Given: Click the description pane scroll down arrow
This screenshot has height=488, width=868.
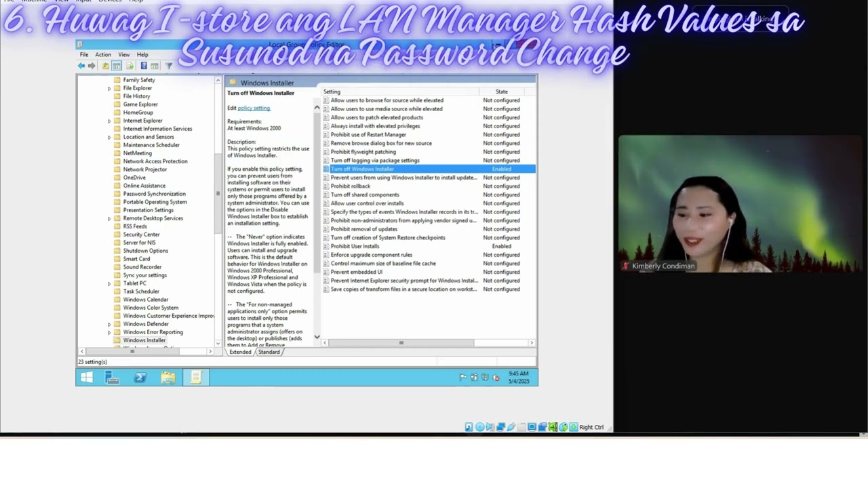Looking at the screenshot, I should 317,337.
